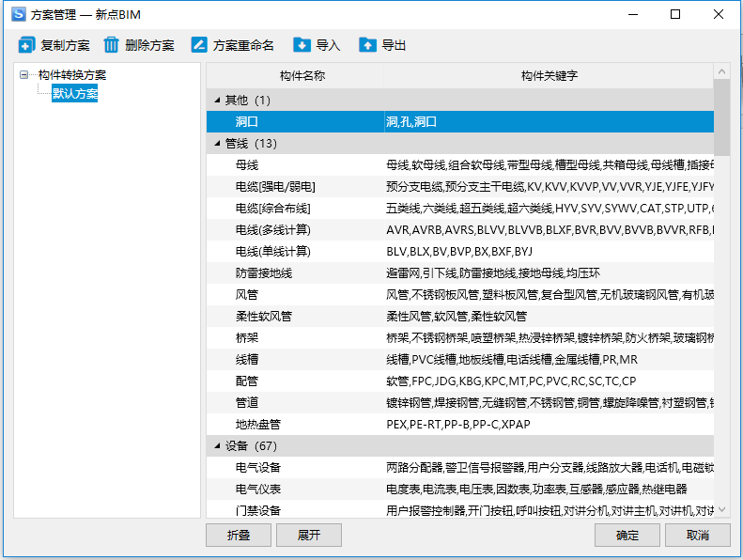Select the 默认方案 tree item
Image resolution: width=743 pixels, height=560 pixels.
point(75,93)
